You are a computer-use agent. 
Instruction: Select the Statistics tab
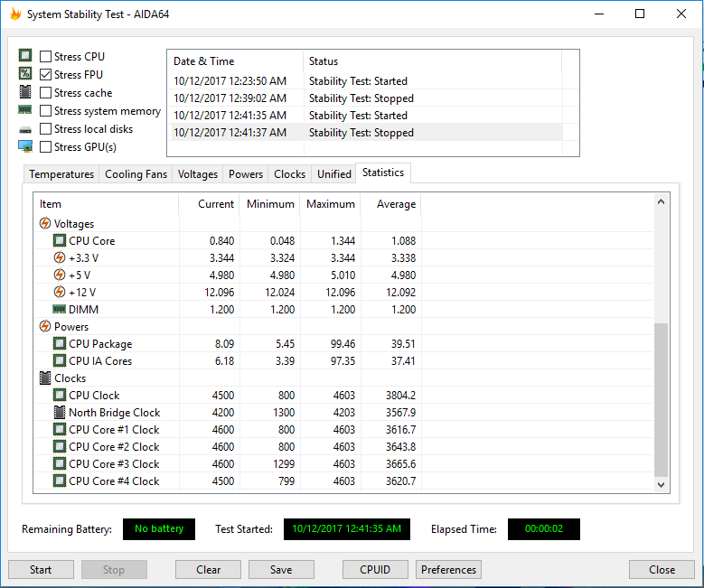pos(383,173)
